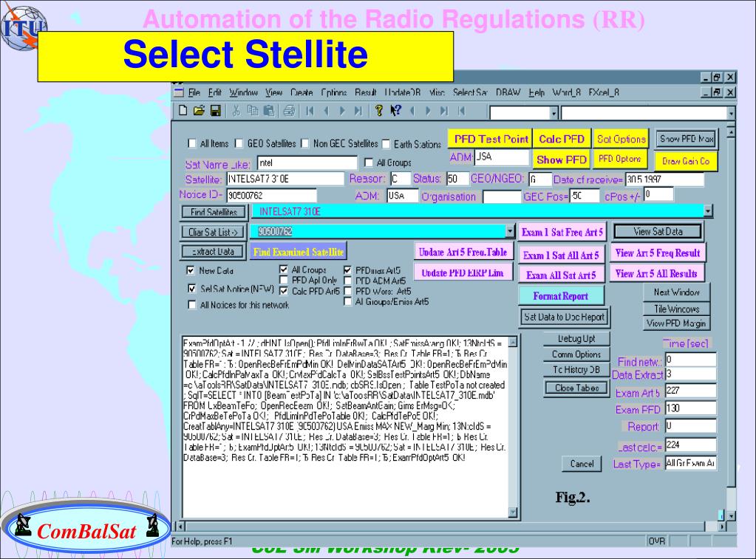Click the document system icon left of File menu
The width and height of the screenshot is (756, 559).
179,92
